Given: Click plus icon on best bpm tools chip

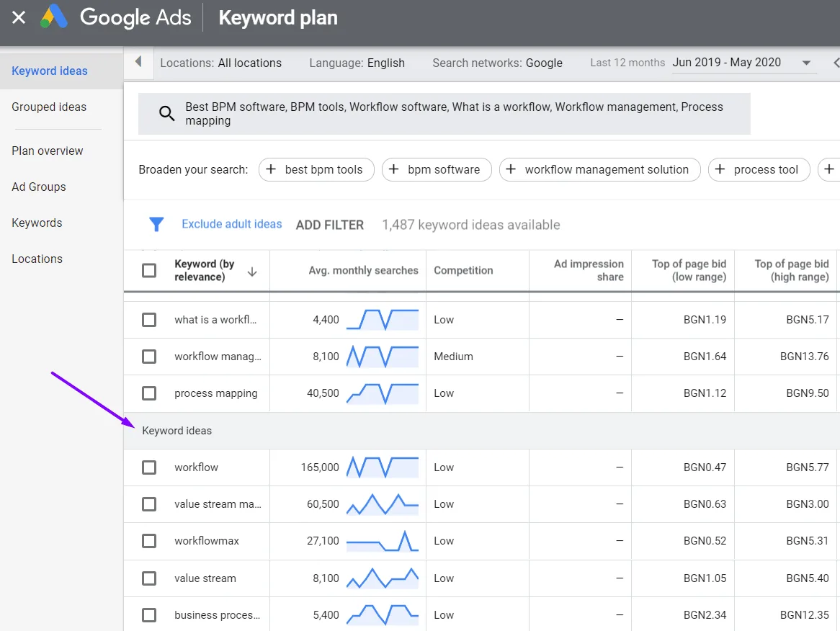Looking at the screenshot, I should pos(271,169).
